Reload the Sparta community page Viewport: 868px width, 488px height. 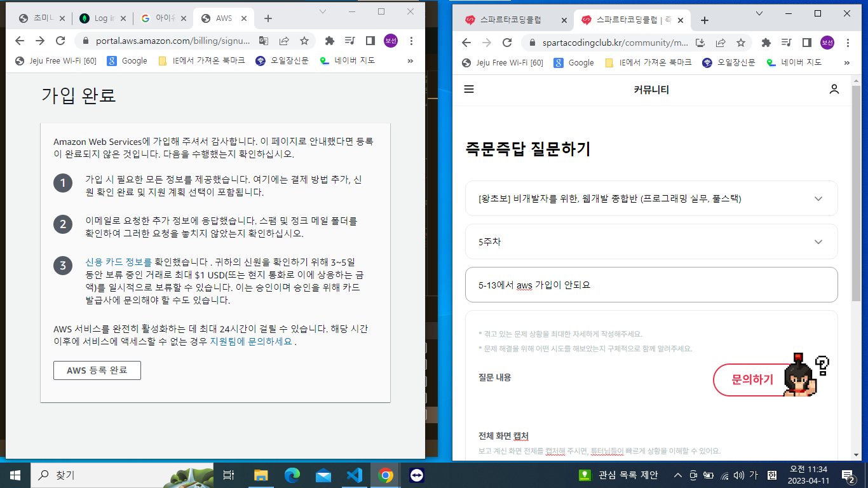[x=507, y=43]
